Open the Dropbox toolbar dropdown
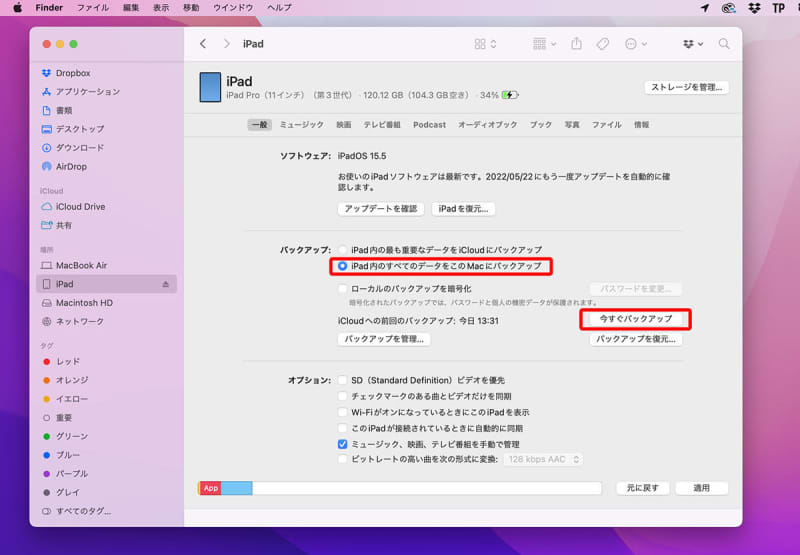Screen dimensions: 800x555 693,44
